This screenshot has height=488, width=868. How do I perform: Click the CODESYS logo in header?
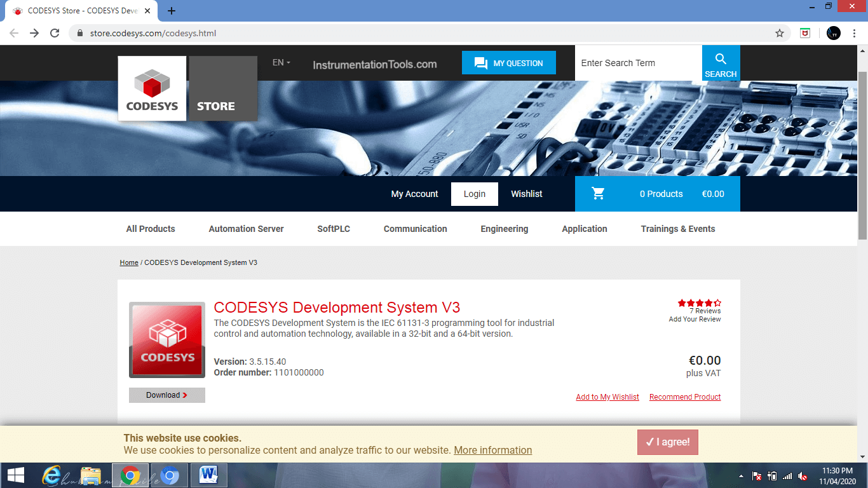point(152,88)
